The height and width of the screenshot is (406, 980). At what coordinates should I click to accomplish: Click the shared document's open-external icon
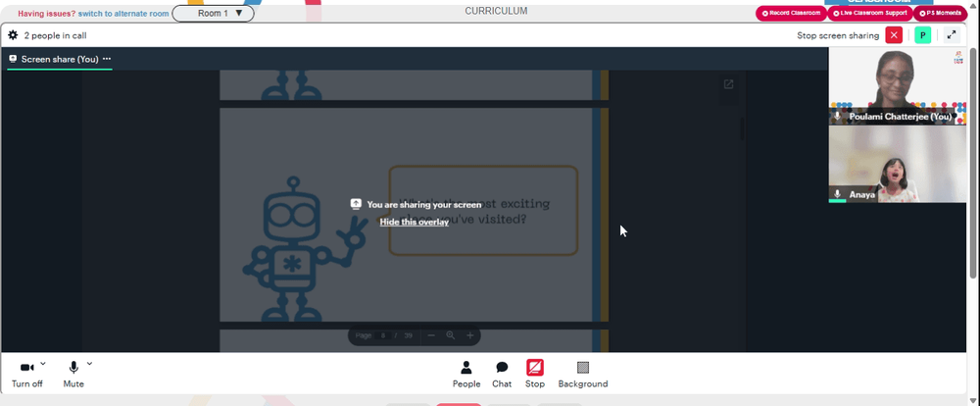click(x=728, y=84)
